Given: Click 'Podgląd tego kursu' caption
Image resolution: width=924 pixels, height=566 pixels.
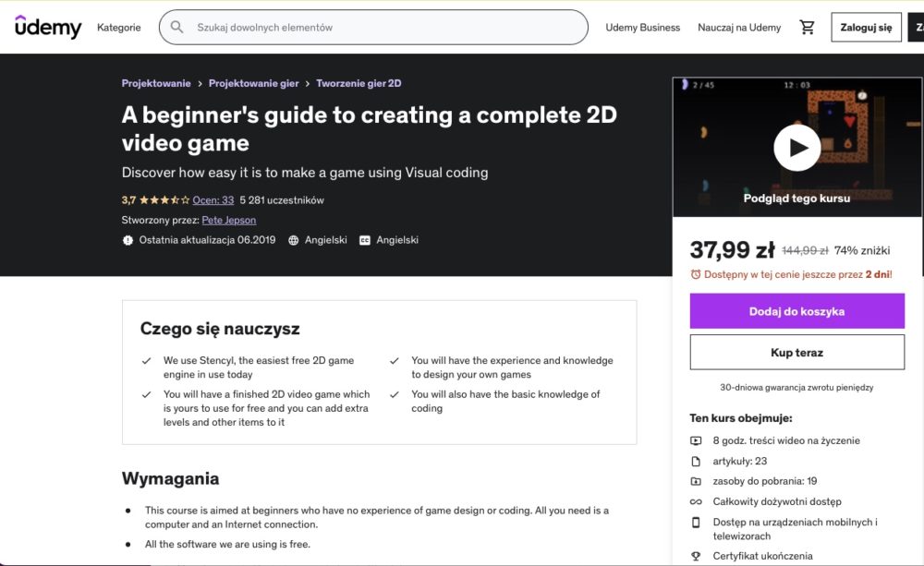Looking at the screenshot, I should click(x=796, y=199).
